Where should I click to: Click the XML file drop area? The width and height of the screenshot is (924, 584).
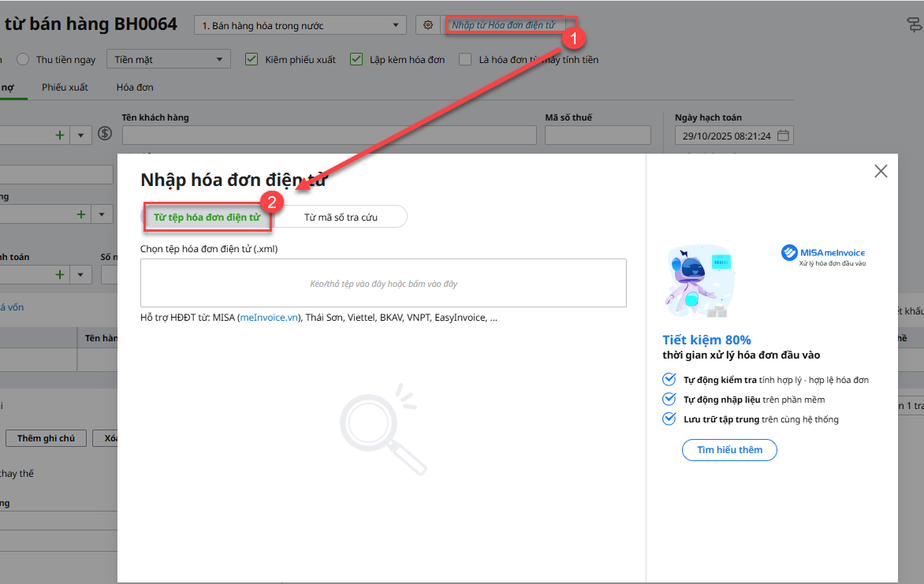[383, 283]
